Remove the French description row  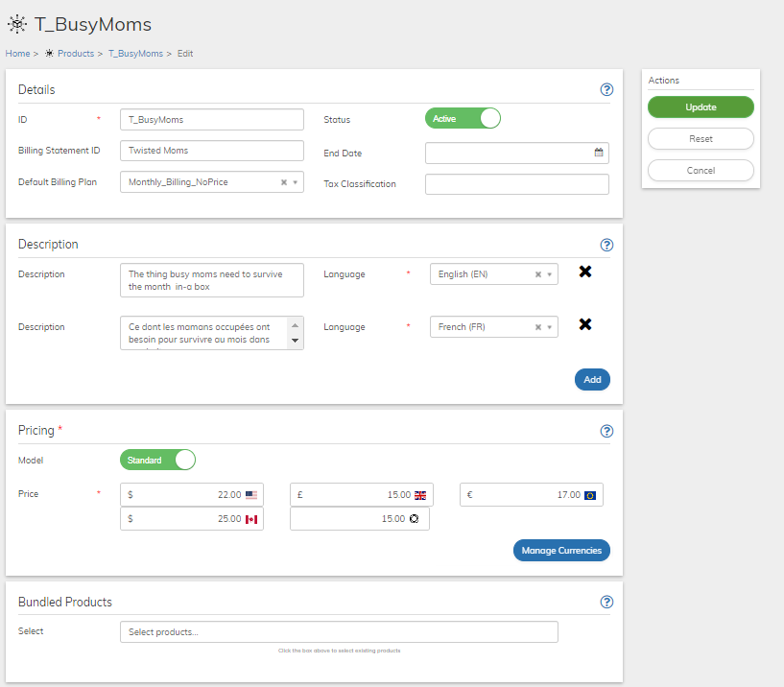click(585, 324)
